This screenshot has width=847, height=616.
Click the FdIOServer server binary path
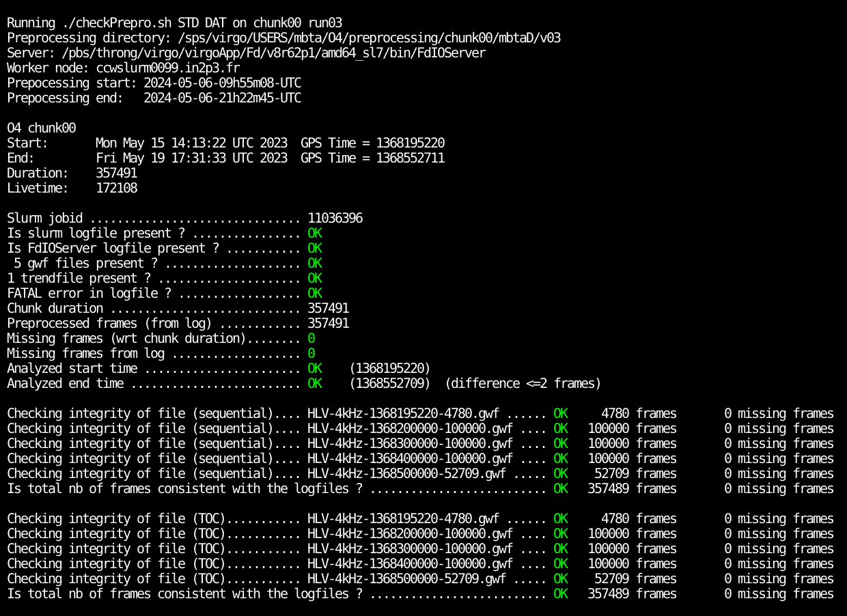click(273, 53)
